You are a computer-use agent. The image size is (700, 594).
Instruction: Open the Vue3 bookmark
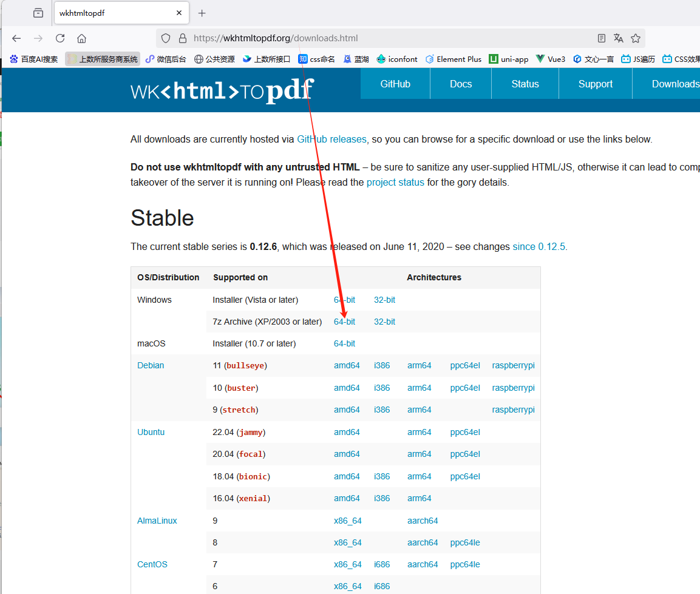(551, 59)
